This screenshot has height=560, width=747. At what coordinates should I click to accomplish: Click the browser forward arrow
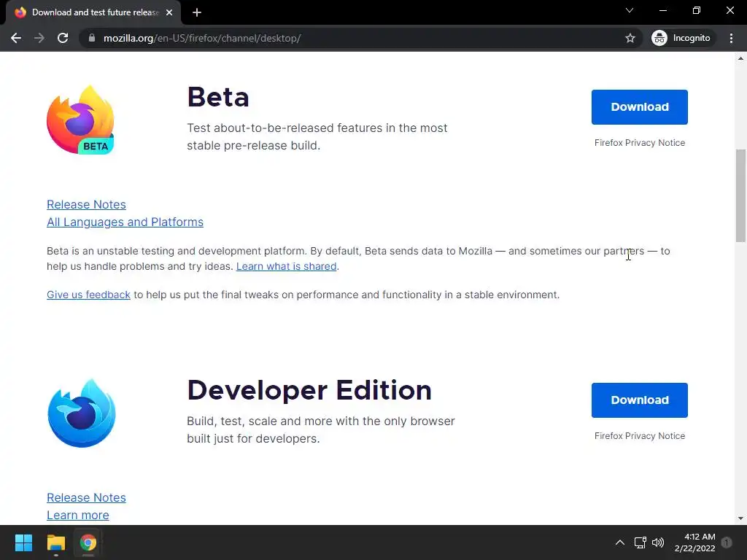(x=39, y=38)
